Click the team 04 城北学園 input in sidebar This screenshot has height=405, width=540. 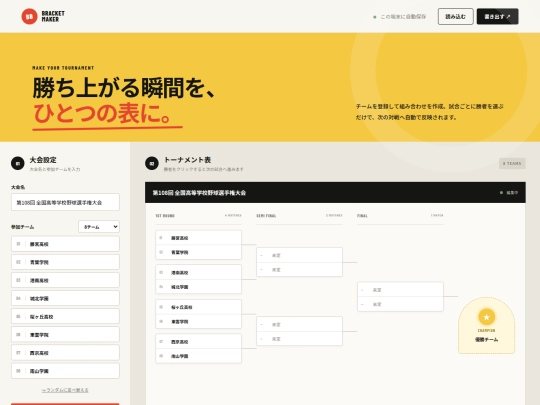click(65, 298)
